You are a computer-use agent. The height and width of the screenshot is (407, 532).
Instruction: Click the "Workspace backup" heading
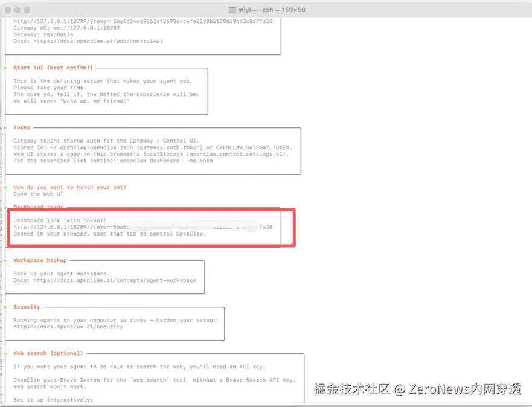40,260
